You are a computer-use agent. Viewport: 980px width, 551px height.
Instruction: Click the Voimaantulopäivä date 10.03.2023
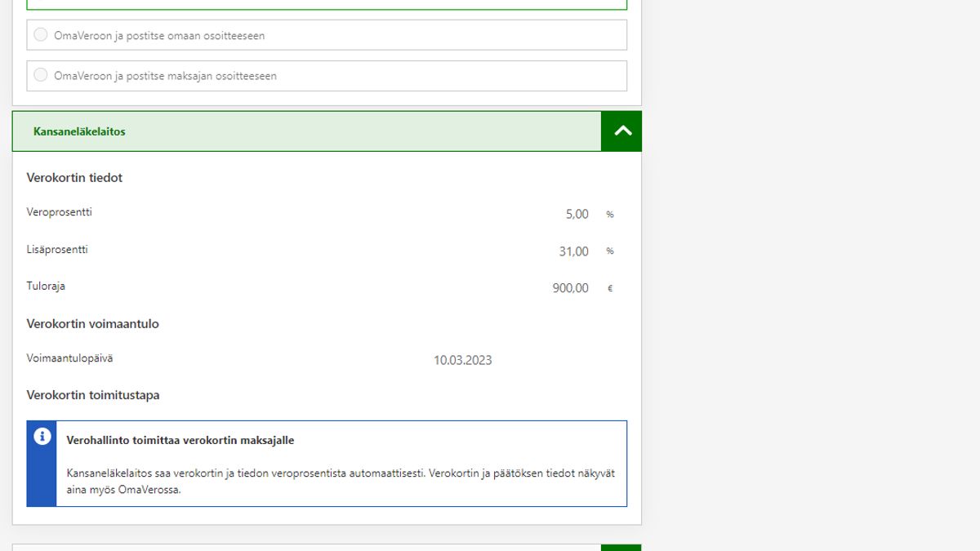[462, 360]
